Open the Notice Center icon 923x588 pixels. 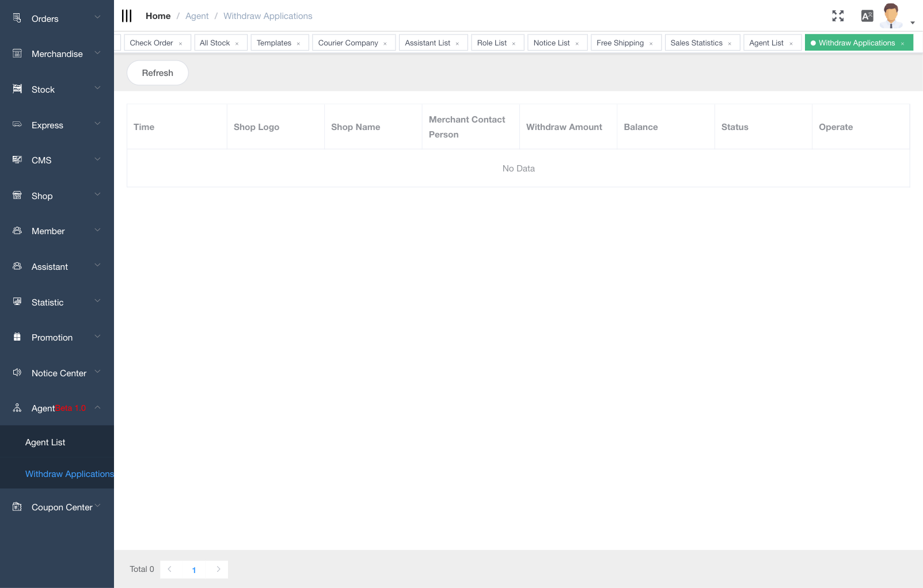(17, 373)
